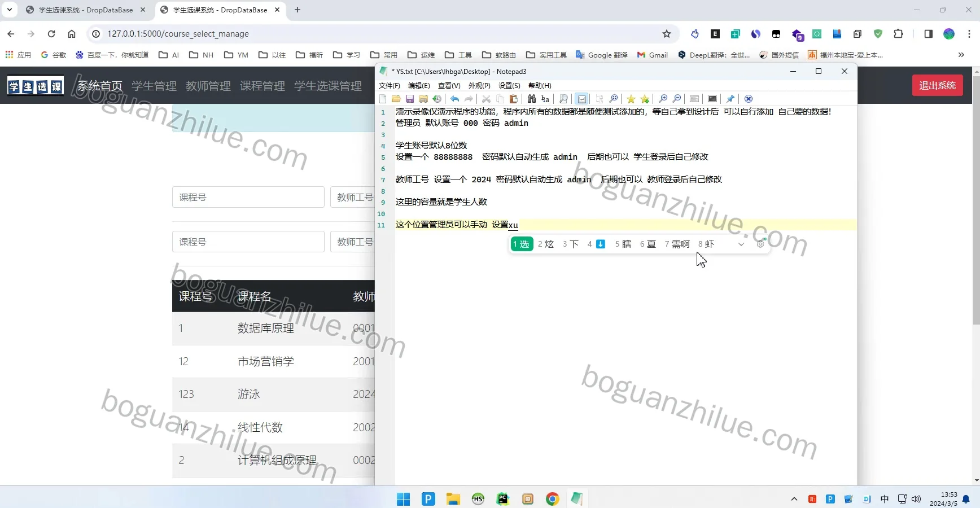The image size is (980, 508).
Task: Toggle word wrap in the Notepad3 toolbar
Action: [582, 99]
